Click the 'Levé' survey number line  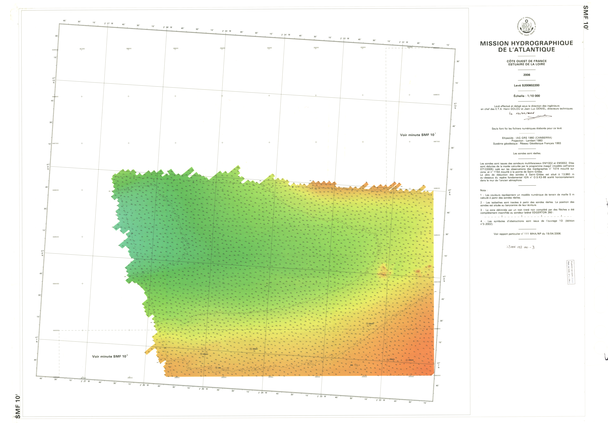point(524,83)
